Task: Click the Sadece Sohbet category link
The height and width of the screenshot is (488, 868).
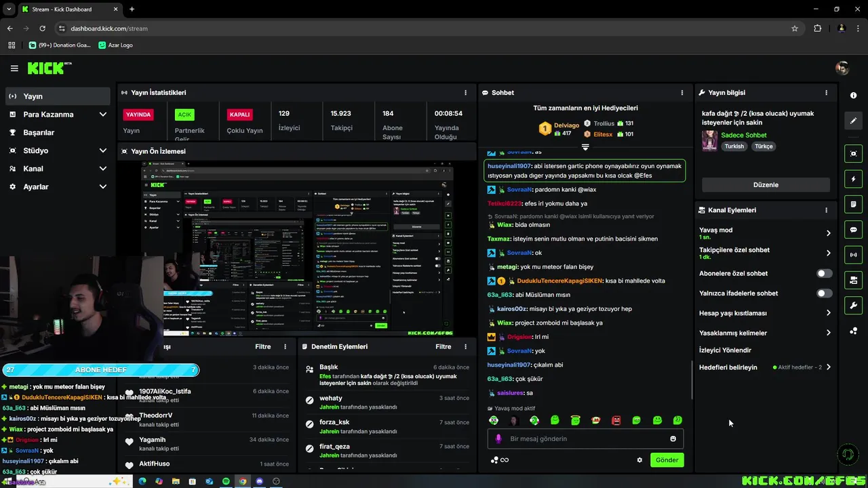Action: click(x=743, y=135)
